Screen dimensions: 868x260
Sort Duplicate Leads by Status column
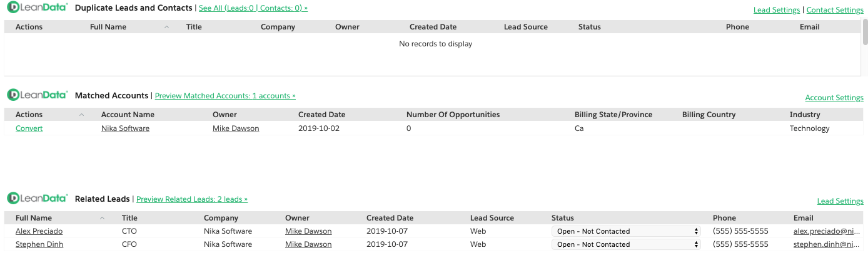(589, 27)
